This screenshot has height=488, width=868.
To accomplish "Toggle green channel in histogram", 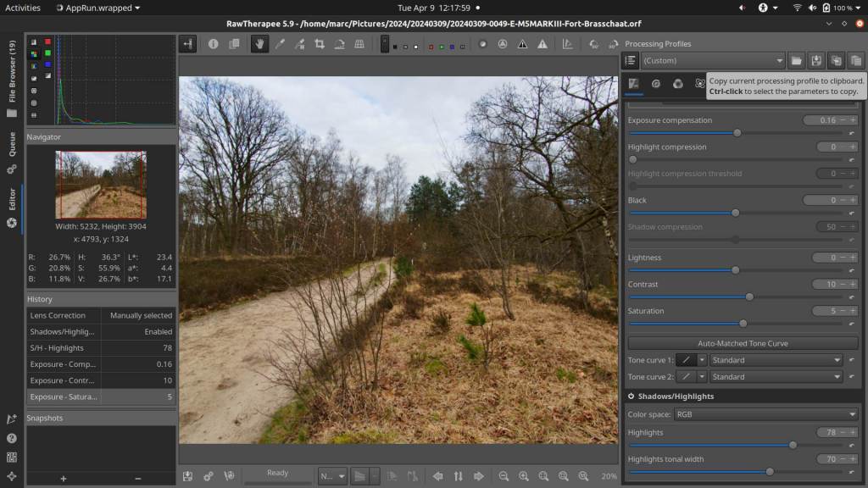I will [x=47, y=53].
